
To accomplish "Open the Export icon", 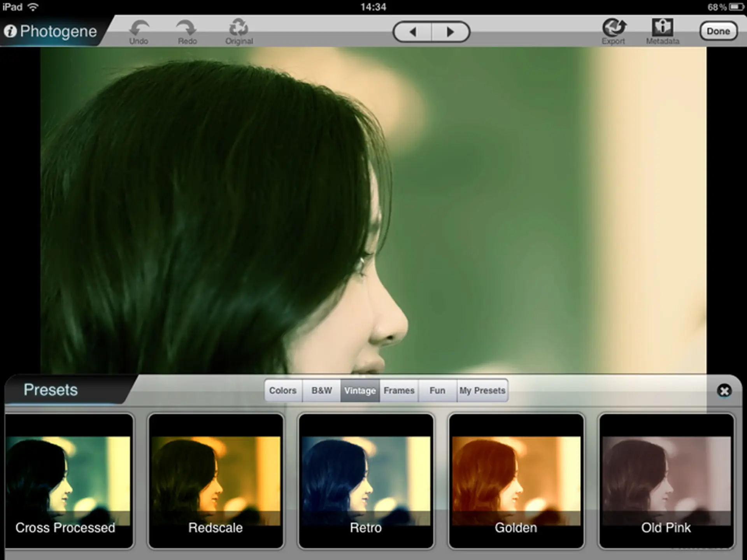I will [x=614, y=28].
